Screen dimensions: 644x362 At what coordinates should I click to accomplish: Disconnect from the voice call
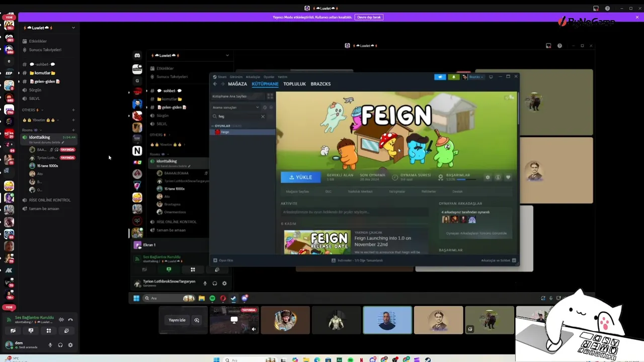(x=70, y=320)
